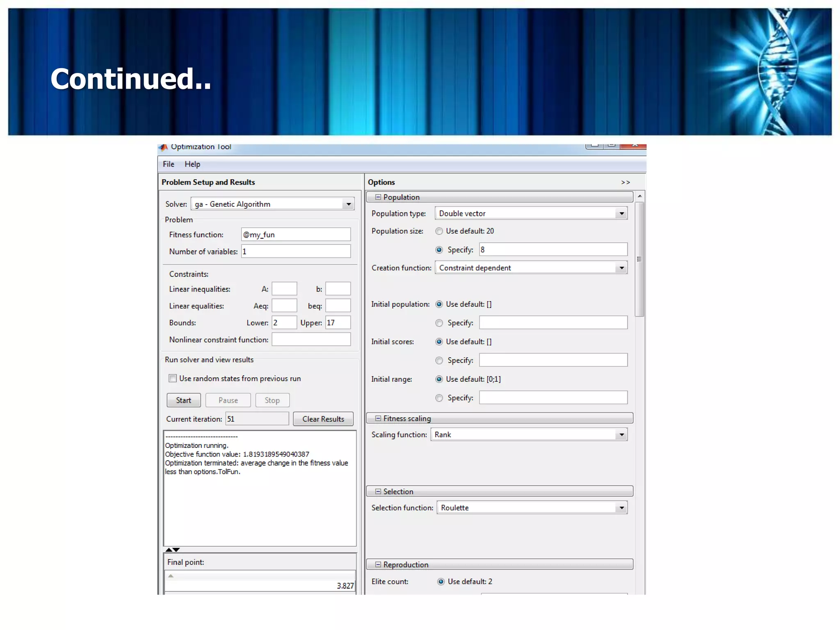Enable Use random states from previous run
This screenshot has height=630, width=840.
pyautogui.click(x=173, y=378)
